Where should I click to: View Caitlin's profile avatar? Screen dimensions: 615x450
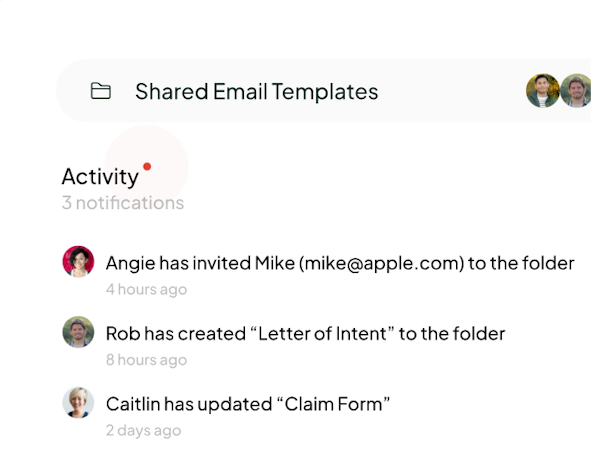[x=78, y=402]
